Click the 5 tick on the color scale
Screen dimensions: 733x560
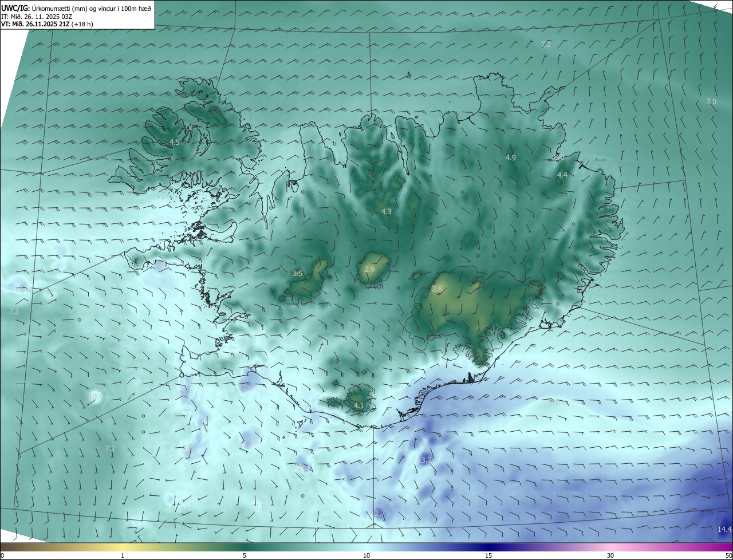(x=245, y=555)
